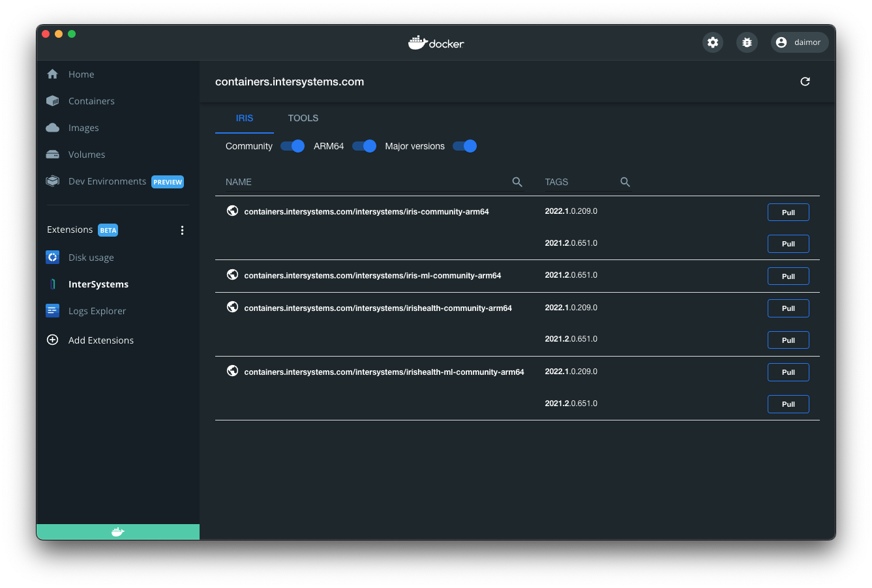The height and width of the screenshot is (588, 872).
Task: Pull irishealth-community-arm64 tag 2021.2.0.651.0
Action: (788, 340)
